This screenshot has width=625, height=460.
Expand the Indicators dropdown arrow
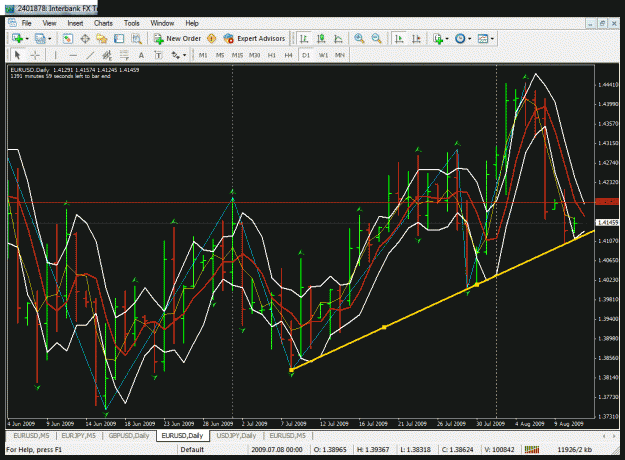click(447, 39)
